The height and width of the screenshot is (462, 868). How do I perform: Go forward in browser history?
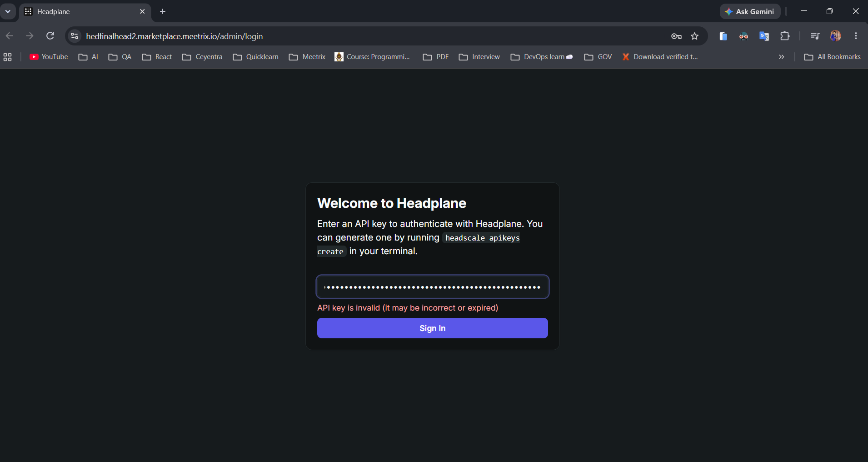click(30, 36)
